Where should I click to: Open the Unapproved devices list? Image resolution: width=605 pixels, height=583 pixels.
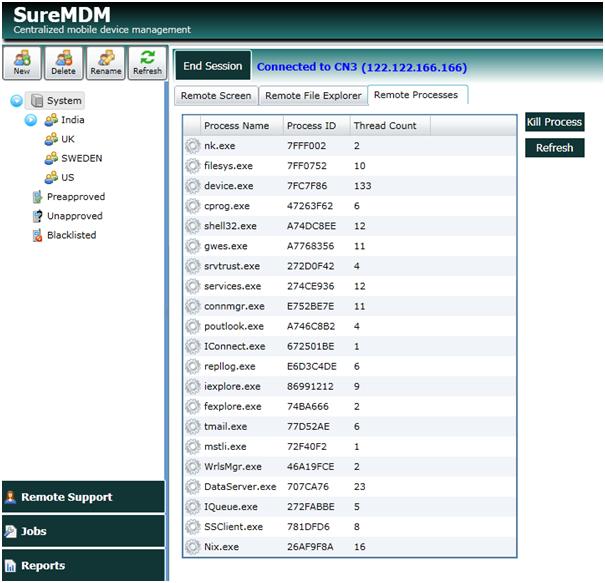[x=75, y=216]
